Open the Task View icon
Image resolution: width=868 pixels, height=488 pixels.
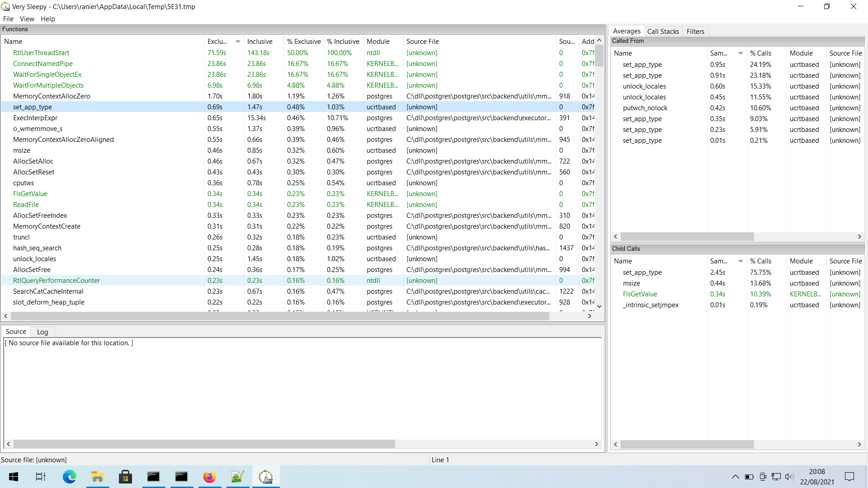pyautogui.click(x=41, y=477)
